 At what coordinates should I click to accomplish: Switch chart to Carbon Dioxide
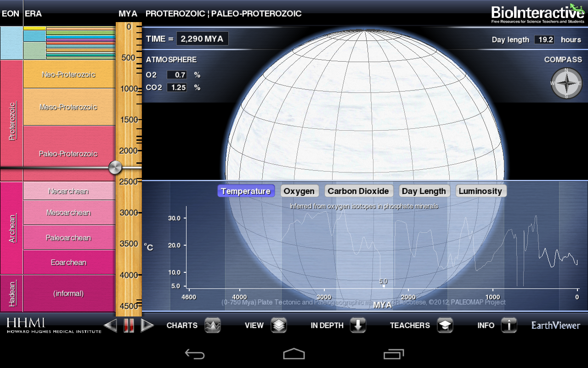coord(358,191)
